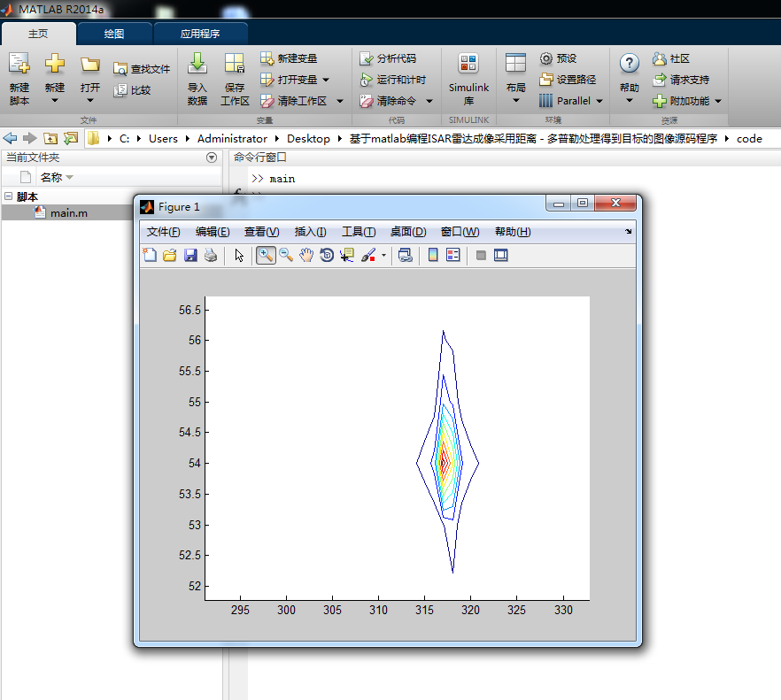Click the Open (打开) folder icon

(x=90, y=64)
